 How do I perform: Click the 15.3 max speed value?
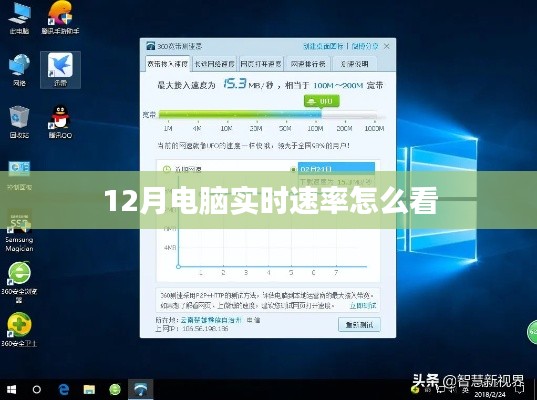tap(235, 84)
